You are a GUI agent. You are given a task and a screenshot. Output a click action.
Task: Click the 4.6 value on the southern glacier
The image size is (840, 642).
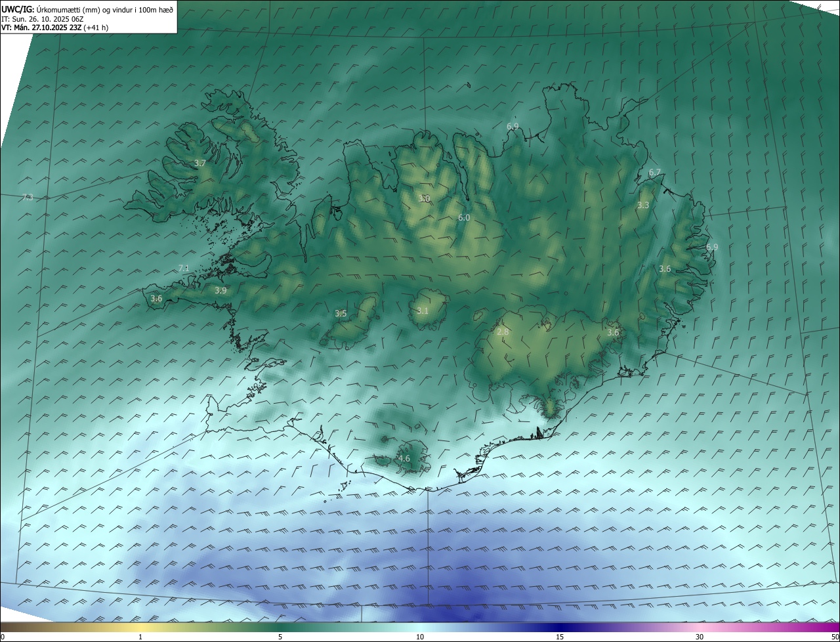click(404, 458)
